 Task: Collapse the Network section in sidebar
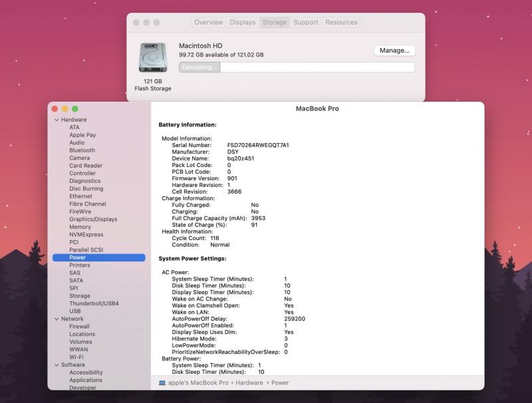[x=57, y=319]
